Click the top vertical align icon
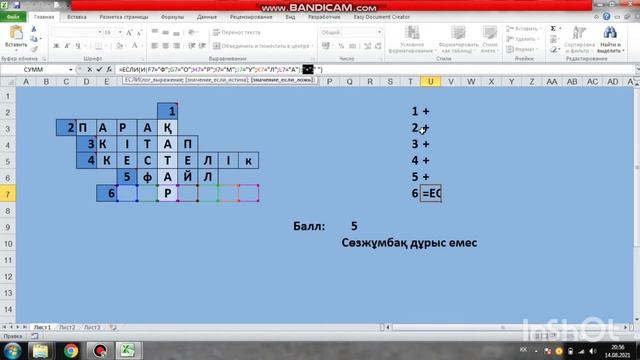Viewport: 640px width, 360px height. 155,32
